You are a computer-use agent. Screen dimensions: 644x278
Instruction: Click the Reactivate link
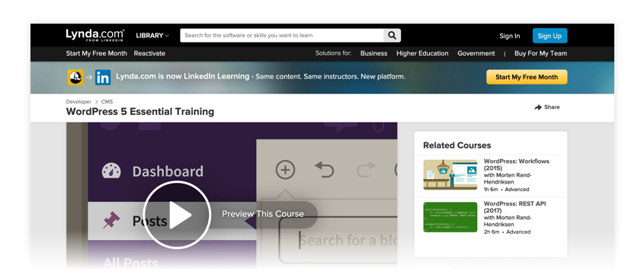(x=149, y=53)
